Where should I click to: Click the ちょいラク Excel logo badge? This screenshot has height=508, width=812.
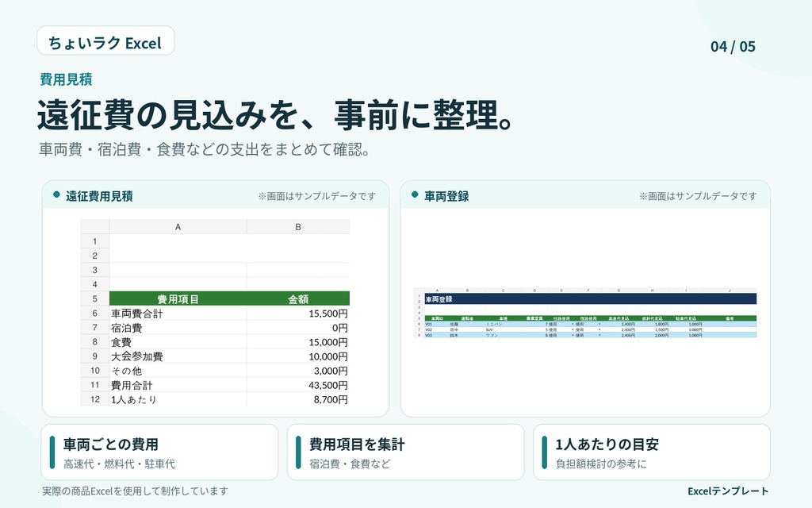click(105, 40)
